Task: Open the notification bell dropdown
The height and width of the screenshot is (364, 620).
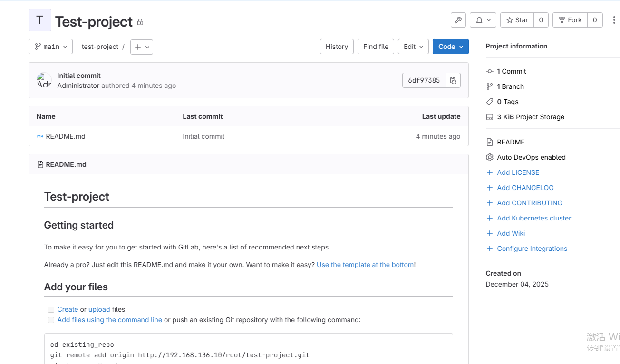Action: click(483, 20)
